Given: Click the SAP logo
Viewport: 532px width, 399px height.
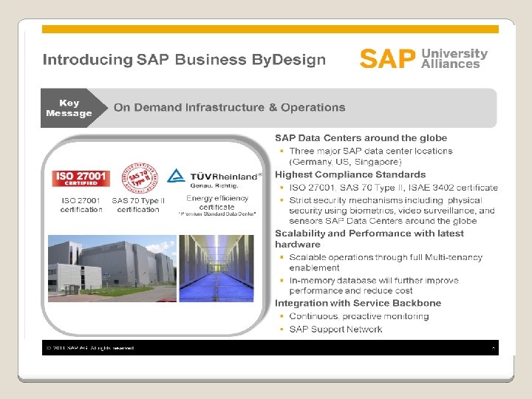Looking at the screenshot, I should (x=387, y=58).
